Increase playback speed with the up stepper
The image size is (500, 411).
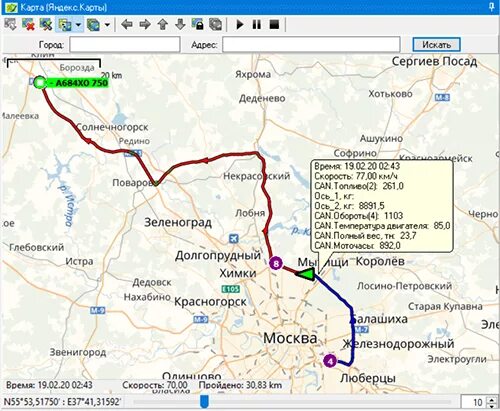point(492,399)
